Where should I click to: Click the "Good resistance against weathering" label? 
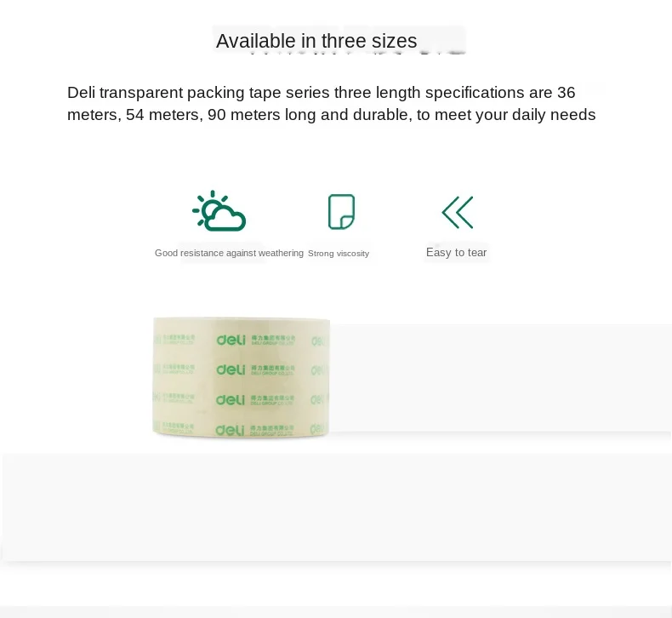point(229,253)
